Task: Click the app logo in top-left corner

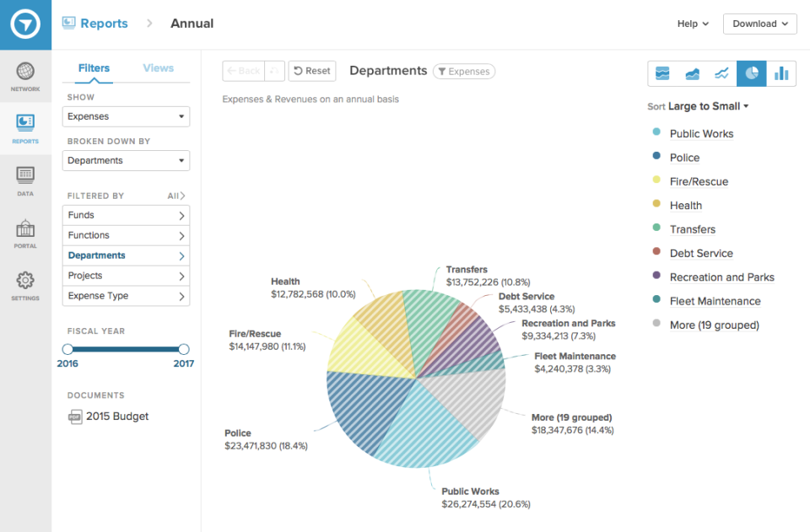Action: [x=25, y=24]
